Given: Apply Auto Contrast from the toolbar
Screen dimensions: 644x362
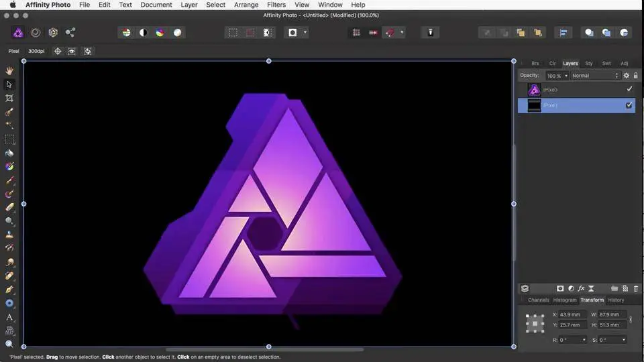Looking at the screenshot, I should [x=144, y=32].
